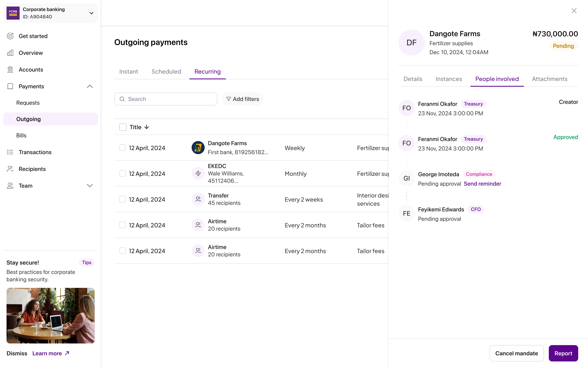
Task: Click the Learn more link
Action: [51, 353]
